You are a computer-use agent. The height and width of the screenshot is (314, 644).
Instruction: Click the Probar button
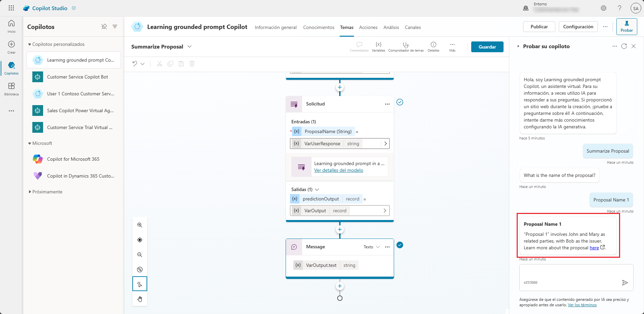click(626, 27)
